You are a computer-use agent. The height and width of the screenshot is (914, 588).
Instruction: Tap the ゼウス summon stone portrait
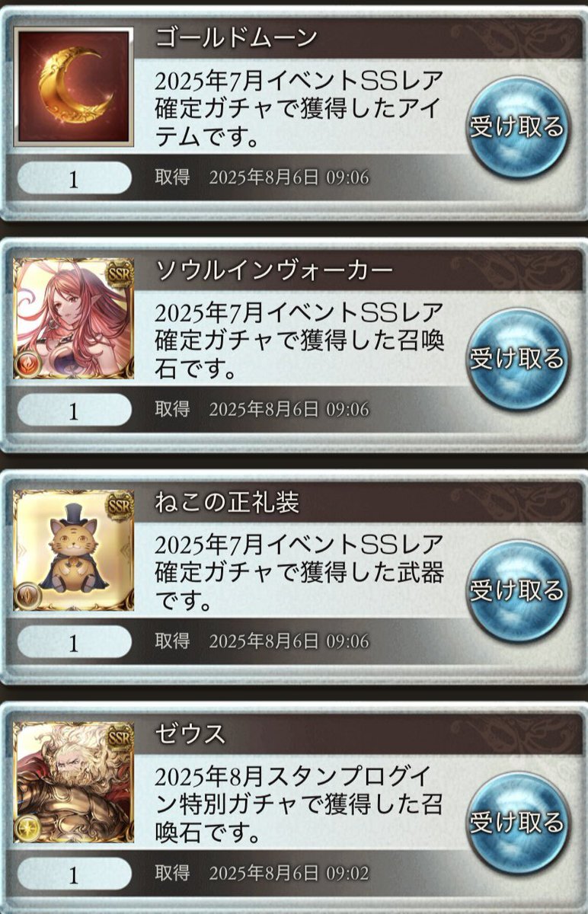[x=74, y=783]
